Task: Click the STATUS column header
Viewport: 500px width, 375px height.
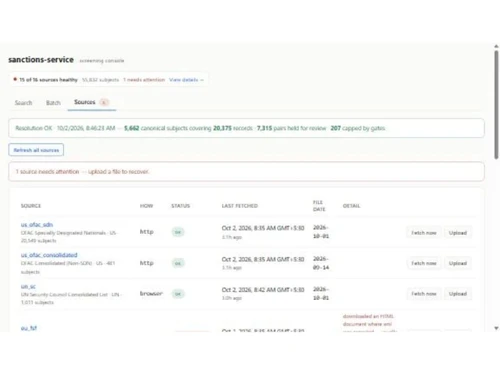Action: [x=180, y=206]
